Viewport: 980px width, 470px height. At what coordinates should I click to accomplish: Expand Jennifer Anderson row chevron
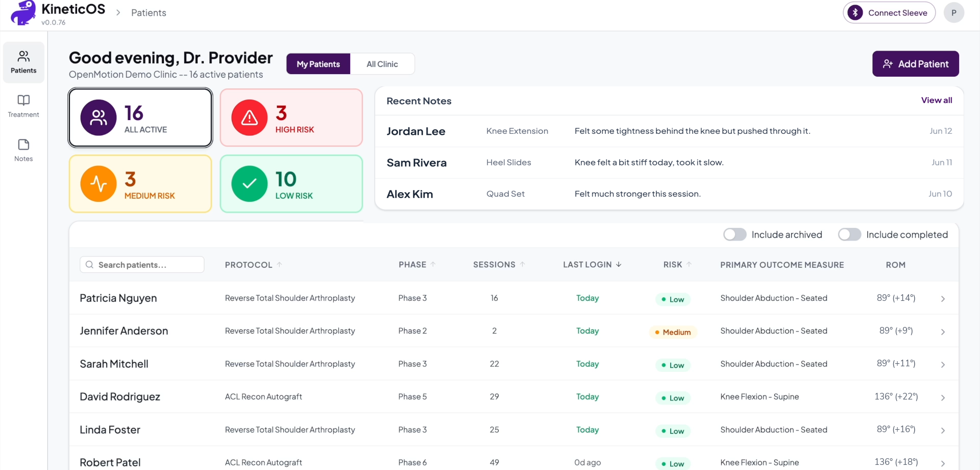pos(943,332)
